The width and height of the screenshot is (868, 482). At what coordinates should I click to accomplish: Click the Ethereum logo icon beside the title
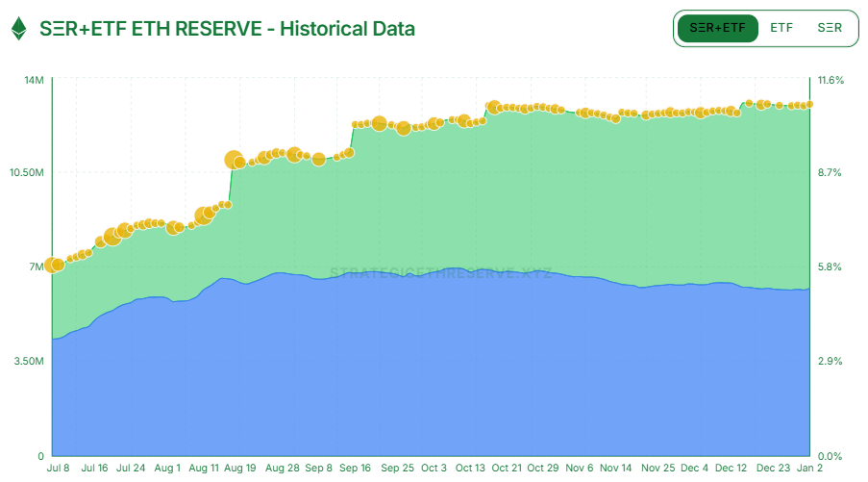18,29
